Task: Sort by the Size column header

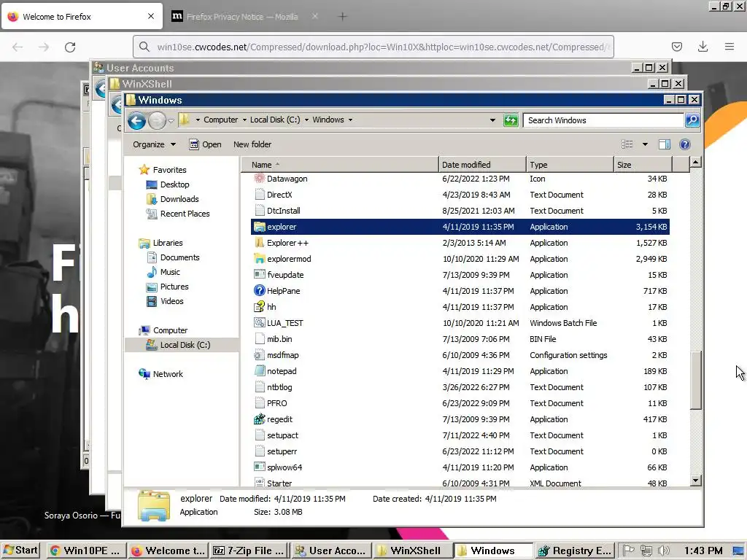Action: (643, 164)
